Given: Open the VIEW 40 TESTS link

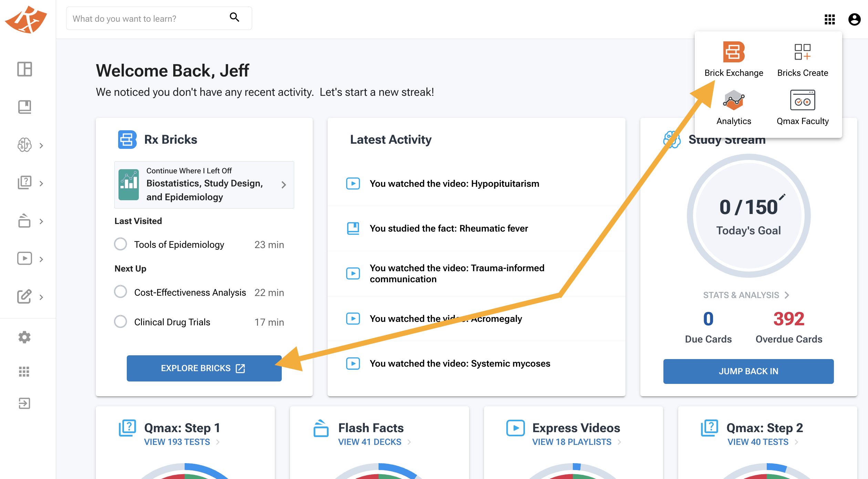Looking at the screenshot, I should point(758,442).
